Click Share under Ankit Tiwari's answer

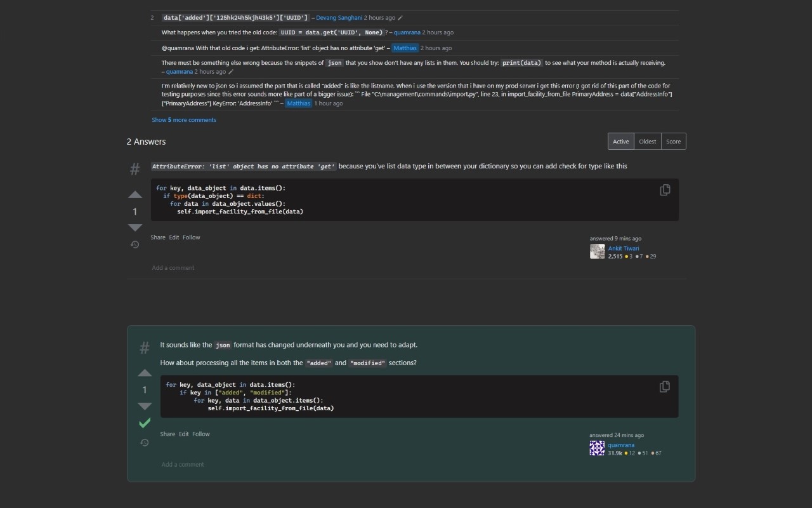pos(157,237)
